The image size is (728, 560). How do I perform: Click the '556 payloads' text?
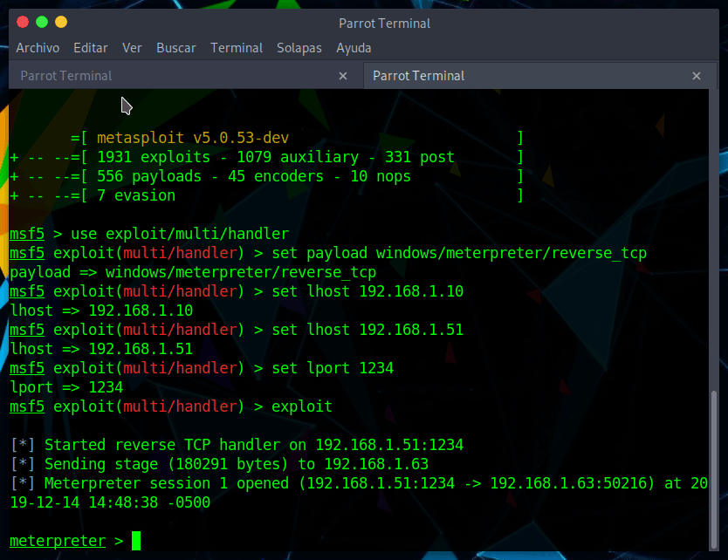click(x=149, y=177)
